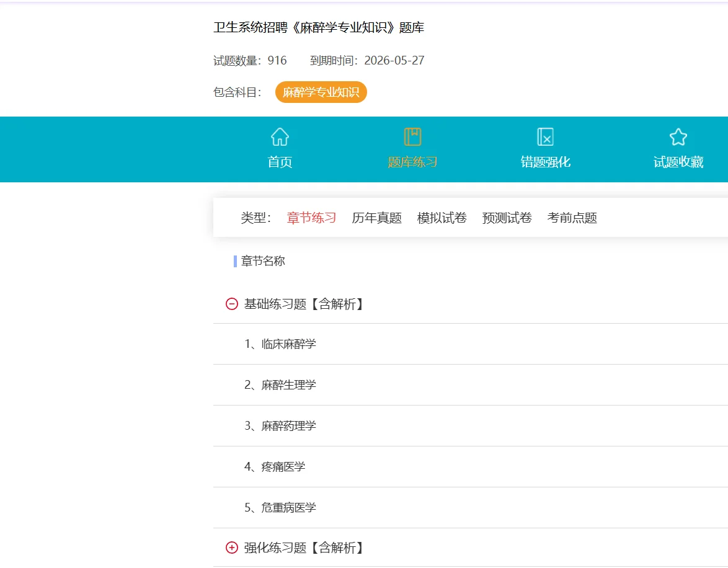Choose 考前点题 from the type row
728x568 pixels.
571,218
